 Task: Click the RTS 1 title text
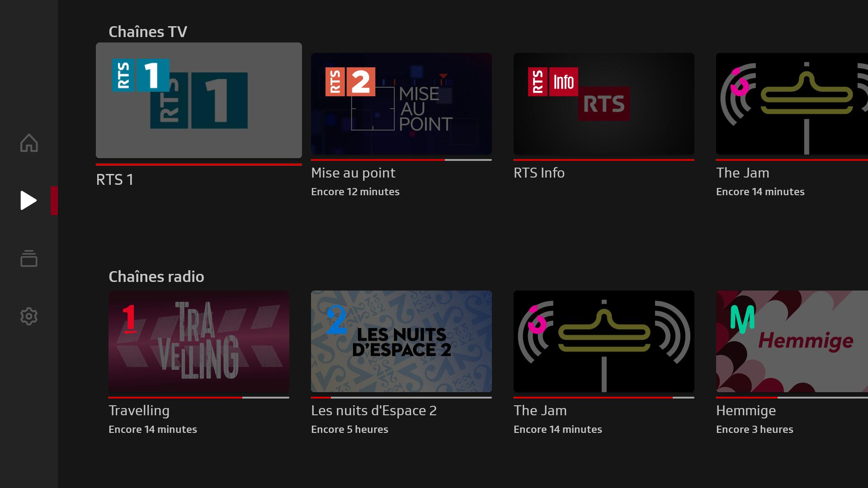115,180
